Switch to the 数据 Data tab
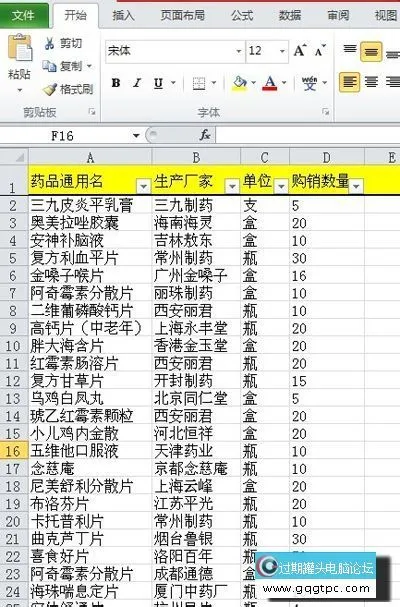Screen dimensions: 400x607 [290, 15]
